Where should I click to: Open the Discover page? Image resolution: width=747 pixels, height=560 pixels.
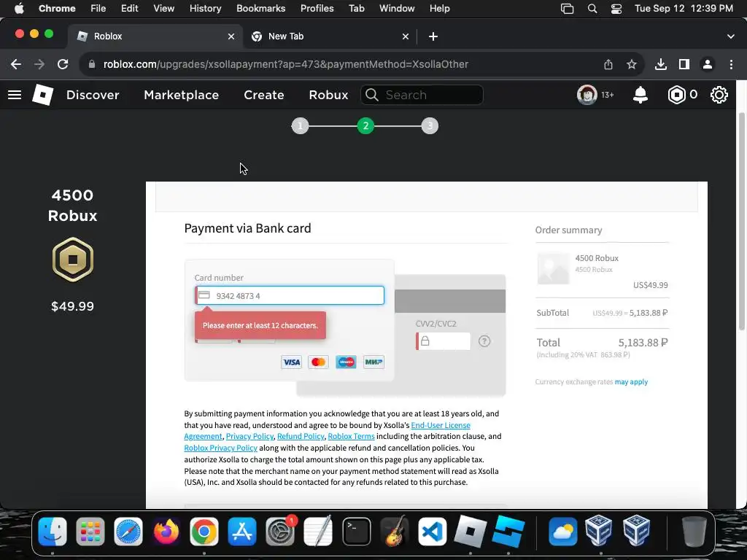coord(93,95)
